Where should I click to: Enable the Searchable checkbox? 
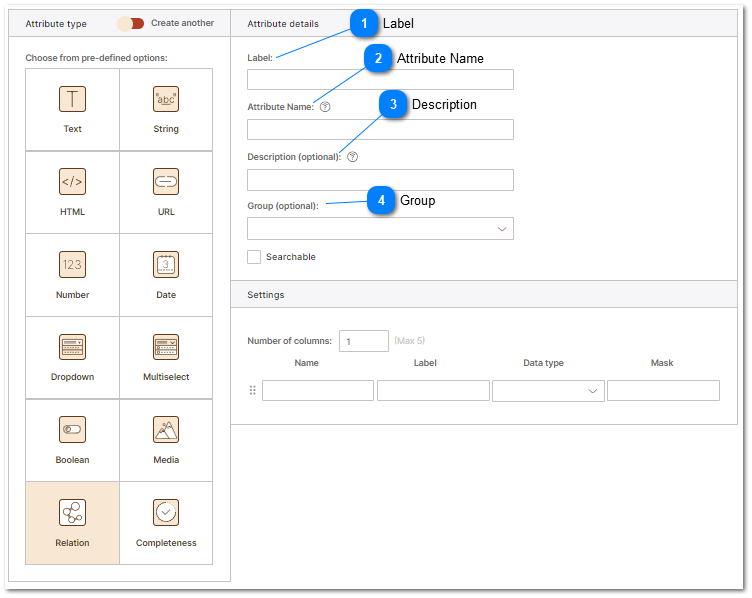254,257
